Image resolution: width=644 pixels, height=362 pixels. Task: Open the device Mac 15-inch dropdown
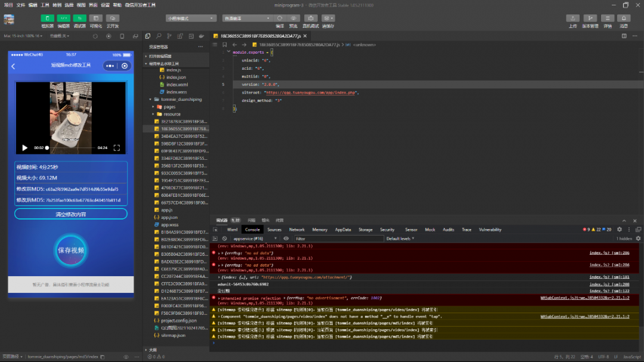(23, 36)
